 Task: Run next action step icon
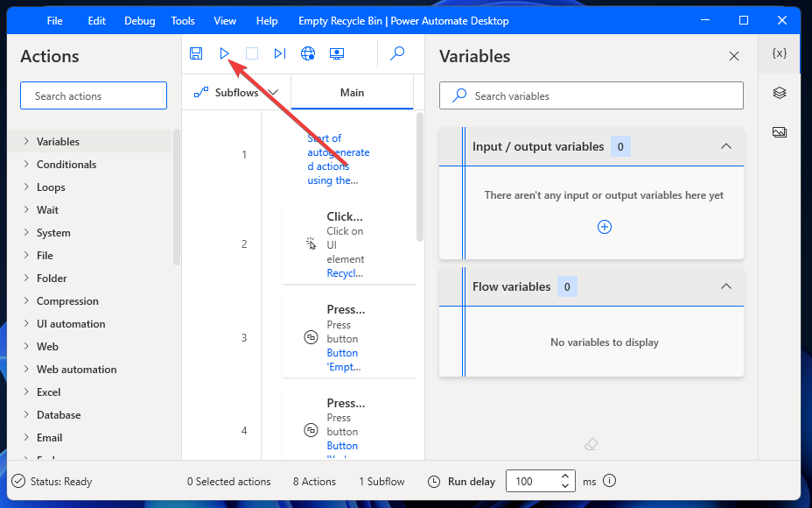pos(280,53)
